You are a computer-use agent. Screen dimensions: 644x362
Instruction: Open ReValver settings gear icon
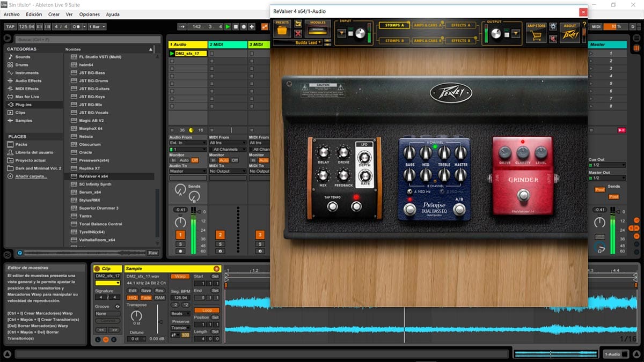point(553,26)
